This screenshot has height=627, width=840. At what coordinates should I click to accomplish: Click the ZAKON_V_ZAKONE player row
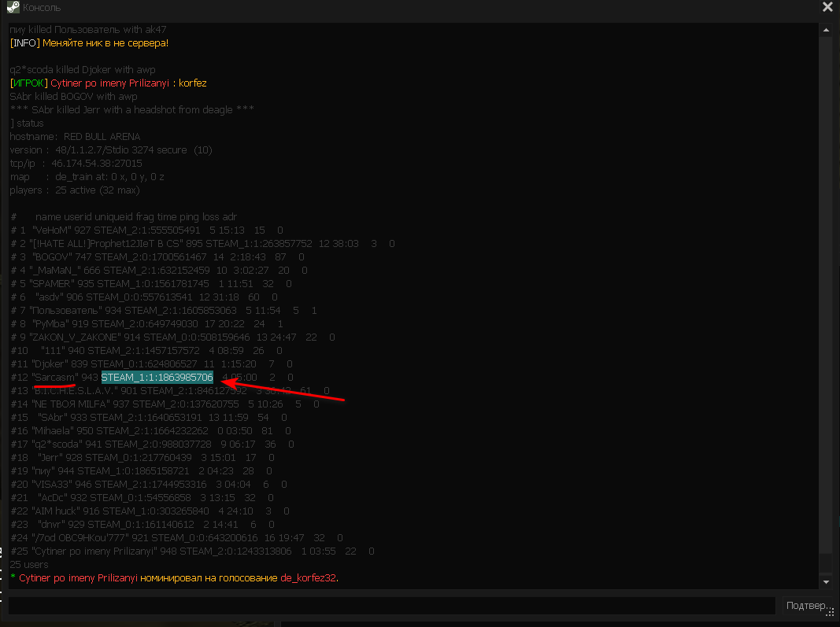pyautogui.click(x=172, y=337)
